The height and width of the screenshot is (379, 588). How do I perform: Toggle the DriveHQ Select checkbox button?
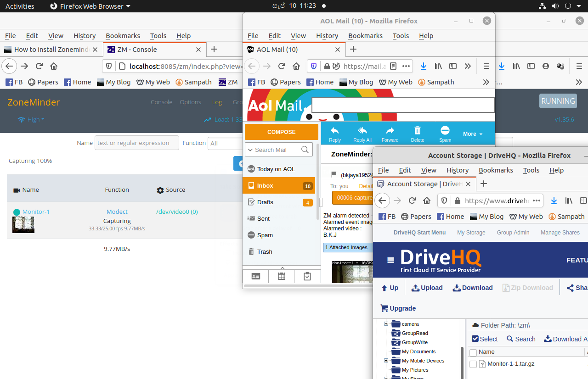pos(485,339)
